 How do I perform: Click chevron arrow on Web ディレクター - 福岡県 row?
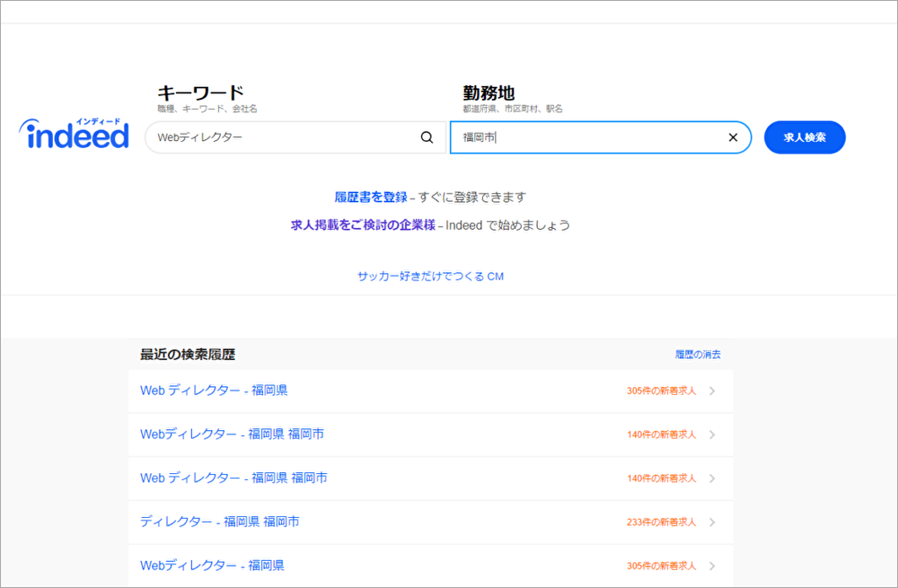click(712, 391)
